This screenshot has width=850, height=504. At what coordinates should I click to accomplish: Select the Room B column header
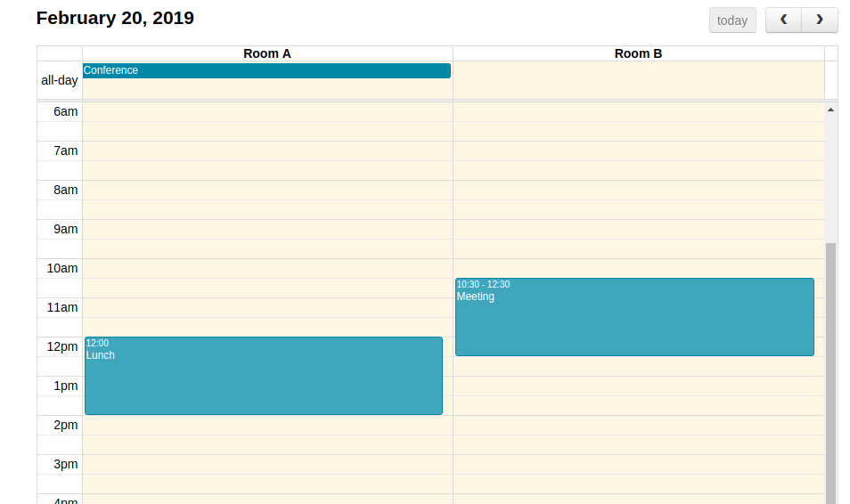pos(638,53)
